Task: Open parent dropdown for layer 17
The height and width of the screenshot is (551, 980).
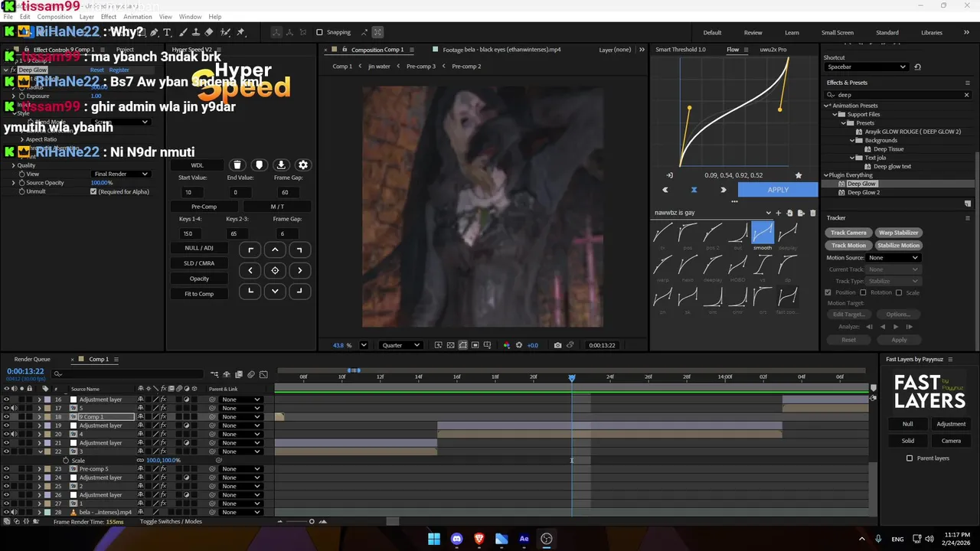Action: point(240,408)
